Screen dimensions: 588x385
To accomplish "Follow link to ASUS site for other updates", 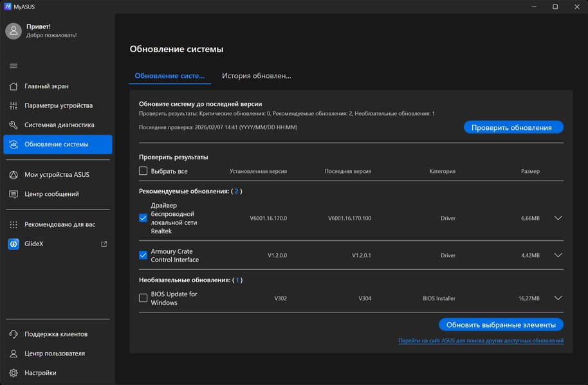I will (x=481, y=341).
